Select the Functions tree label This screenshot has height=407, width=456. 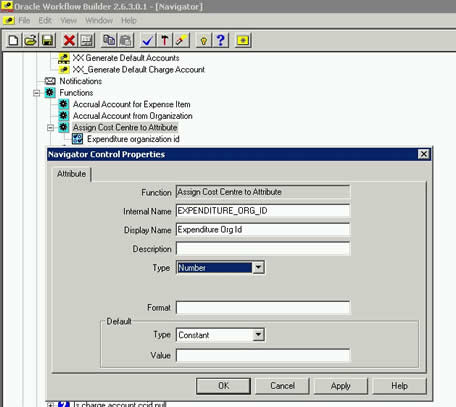76,93
